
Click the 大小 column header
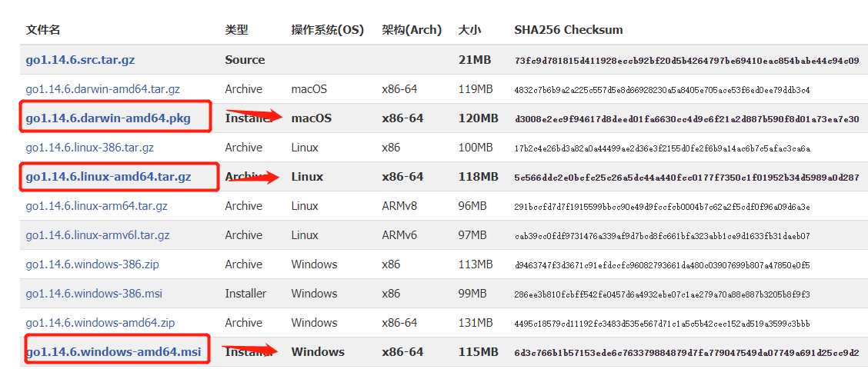469,30
